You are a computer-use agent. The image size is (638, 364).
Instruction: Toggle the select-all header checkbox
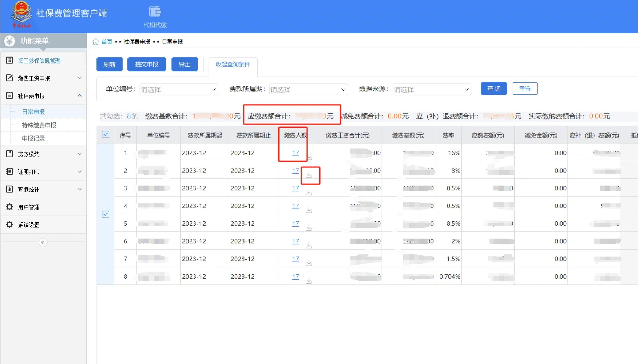click(x=106, y=134)
